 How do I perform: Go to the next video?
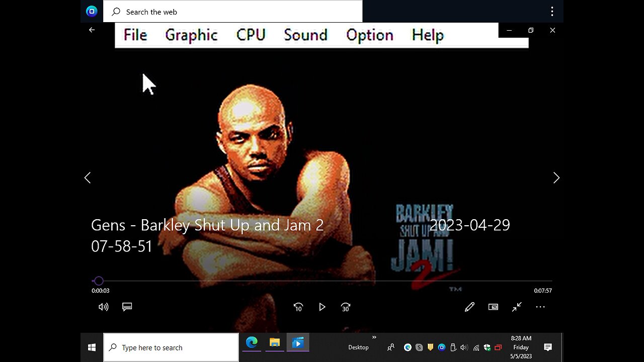click(x=556, y=177)
